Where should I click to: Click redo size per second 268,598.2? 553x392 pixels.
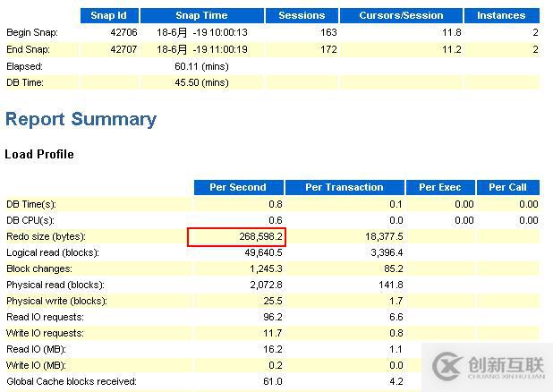[x=260, y=236]
